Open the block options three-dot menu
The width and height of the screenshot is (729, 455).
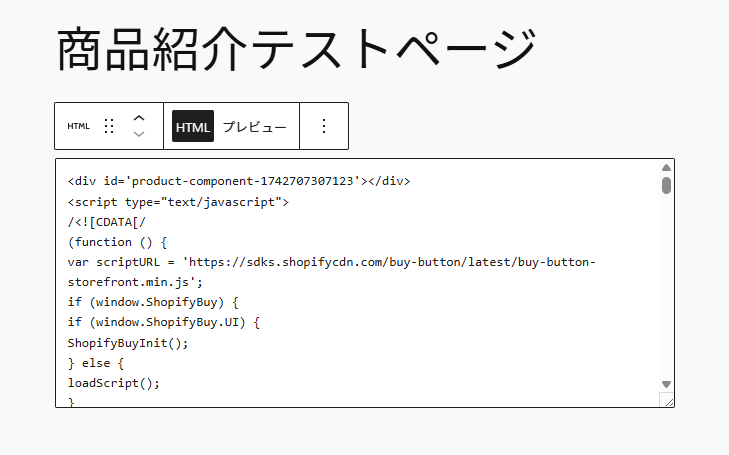(x=324, y=126)
